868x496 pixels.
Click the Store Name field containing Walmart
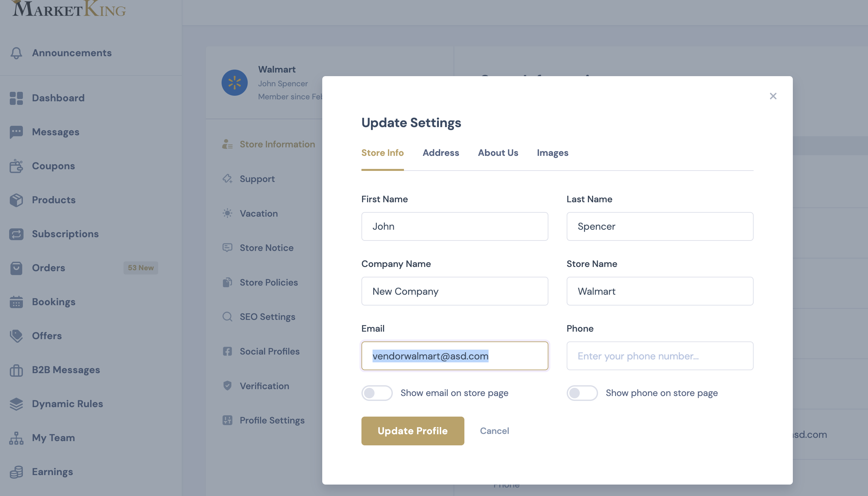click(660, 291)
